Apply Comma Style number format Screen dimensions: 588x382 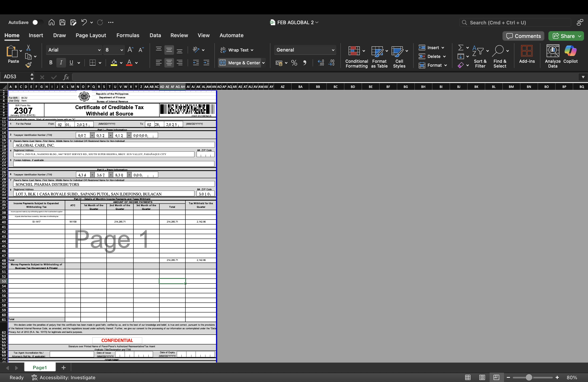pyautogui.click(x=305, y=63)
